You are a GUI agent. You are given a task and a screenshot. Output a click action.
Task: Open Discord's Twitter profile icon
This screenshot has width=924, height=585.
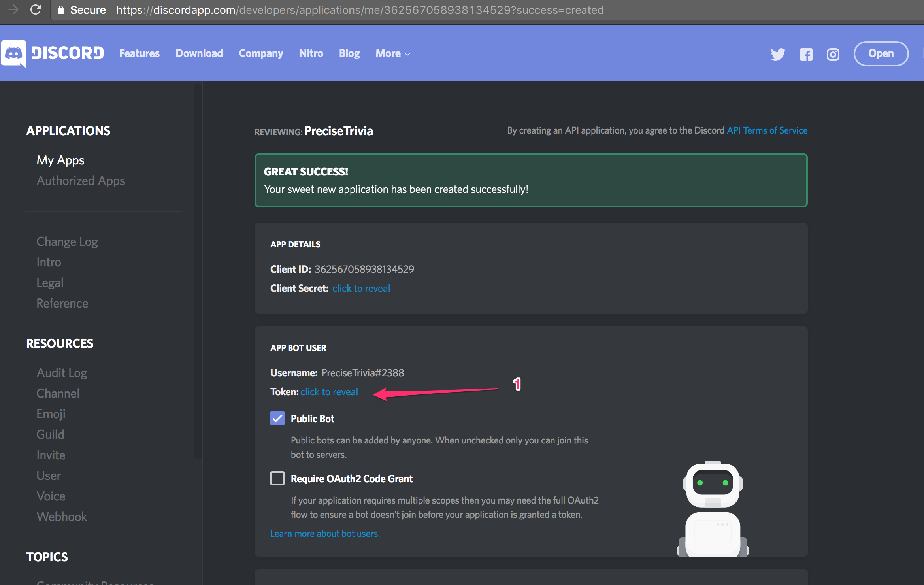777,54
